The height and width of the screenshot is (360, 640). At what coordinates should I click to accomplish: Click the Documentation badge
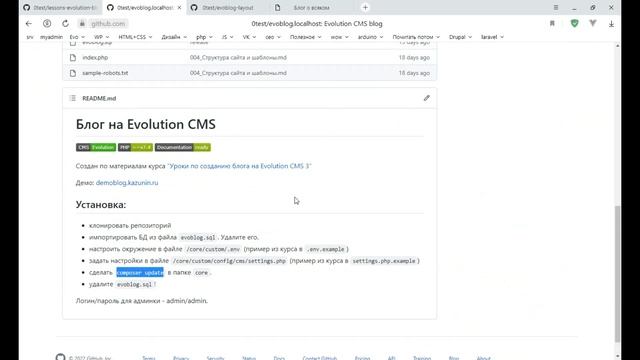click(x=182, y=147)
